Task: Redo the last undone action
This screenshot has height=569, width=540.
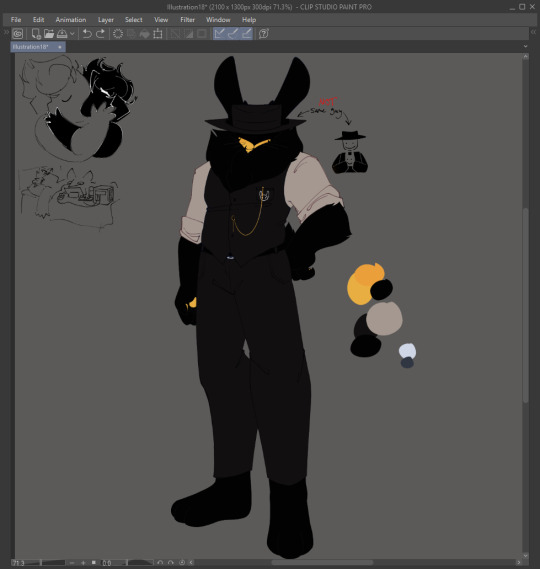Action: (x=100, y=34)
